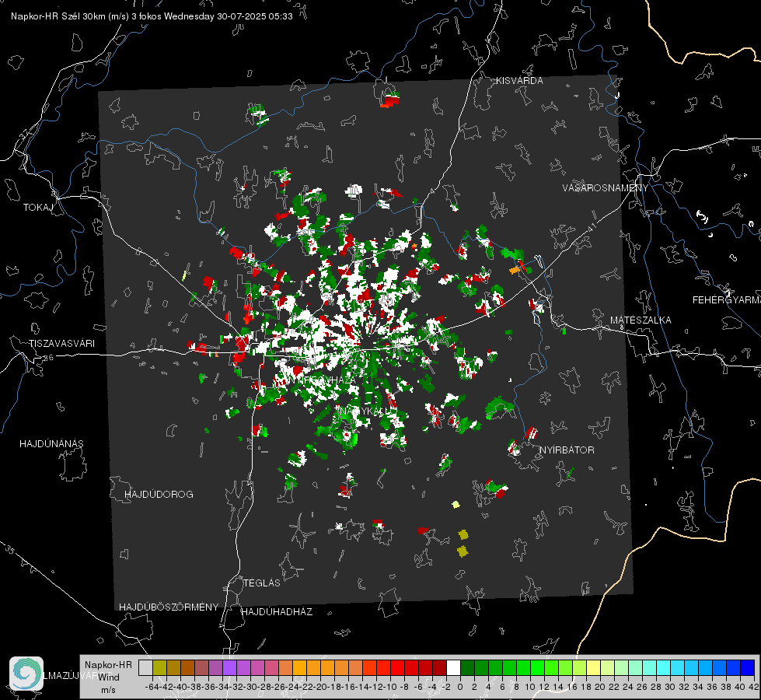This screenshot has height=700, width=761.
Task: Click the -64 value on the legend scale
Action: click(152, 687)
